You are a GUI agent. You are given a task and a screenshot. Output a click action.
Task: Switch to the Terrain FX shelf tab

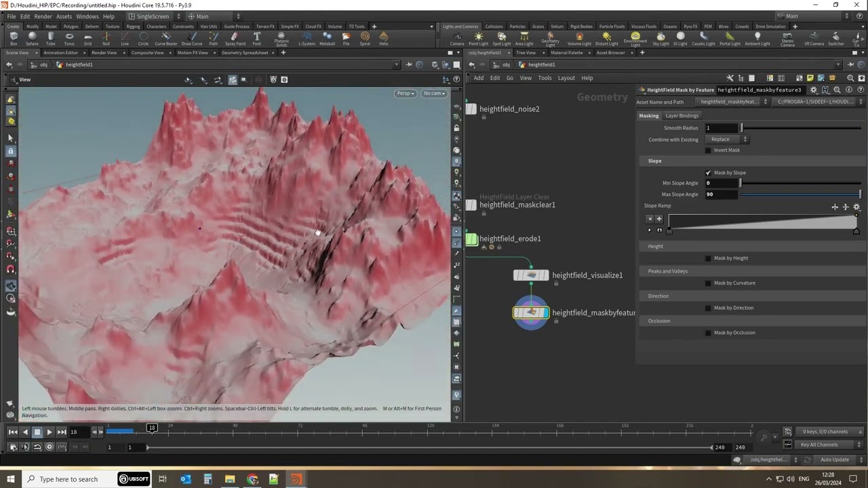pyautogui.click(x=266, y=26)
